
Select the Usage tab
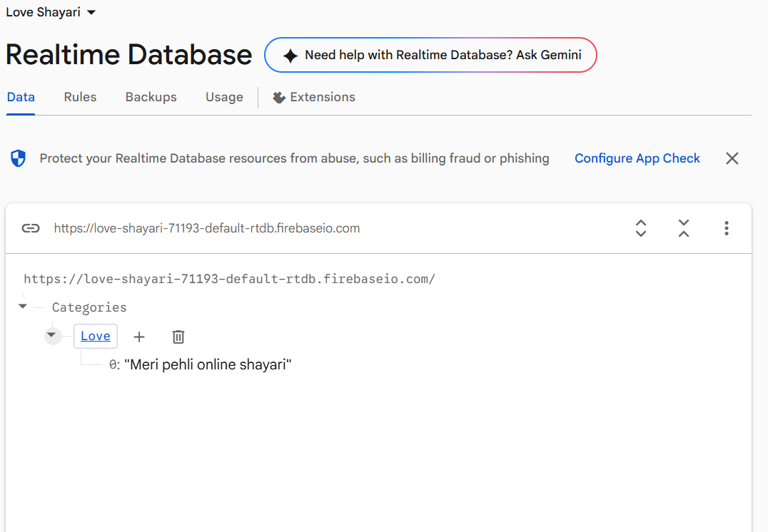[x=224, y=97]
